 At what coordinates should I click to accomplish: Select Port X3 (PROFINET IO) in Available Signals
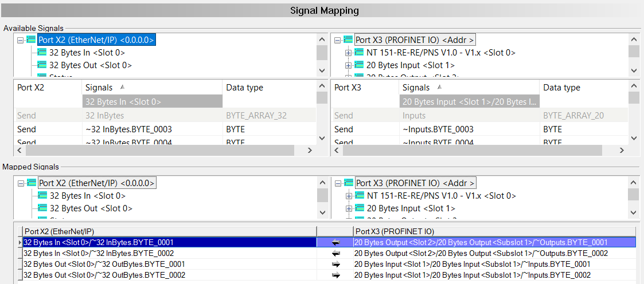[415, 40]
